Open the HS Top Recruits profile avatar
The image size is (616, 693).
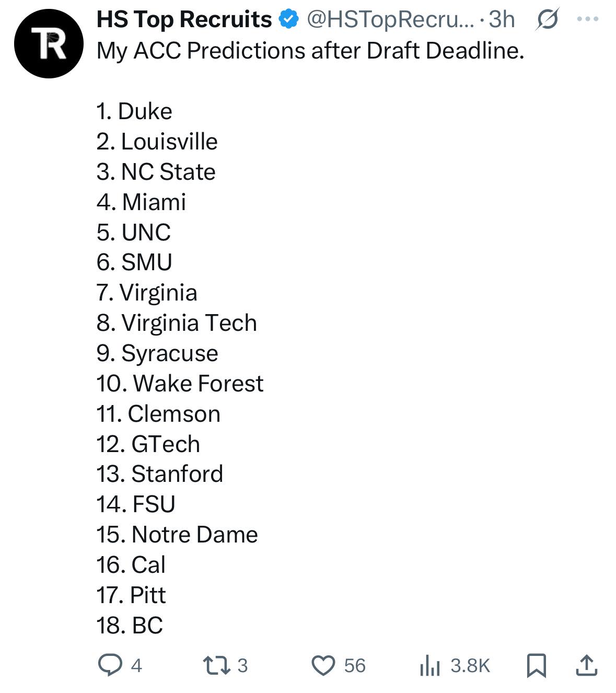(49, 44)
